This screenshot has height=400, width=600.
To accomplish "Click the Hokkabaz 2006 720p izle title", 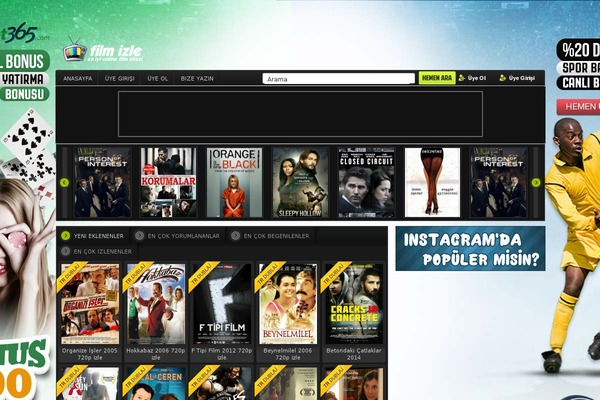I will 156,354.
